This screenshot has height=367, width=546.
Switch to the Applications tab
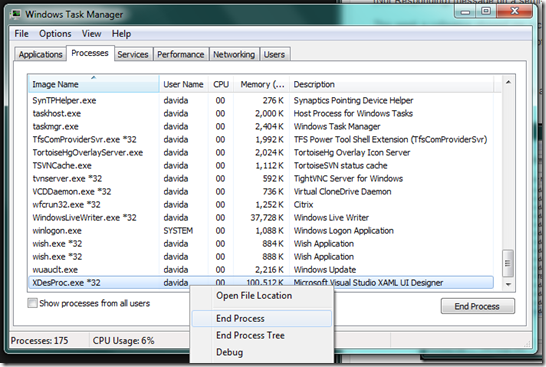point(40,54)
